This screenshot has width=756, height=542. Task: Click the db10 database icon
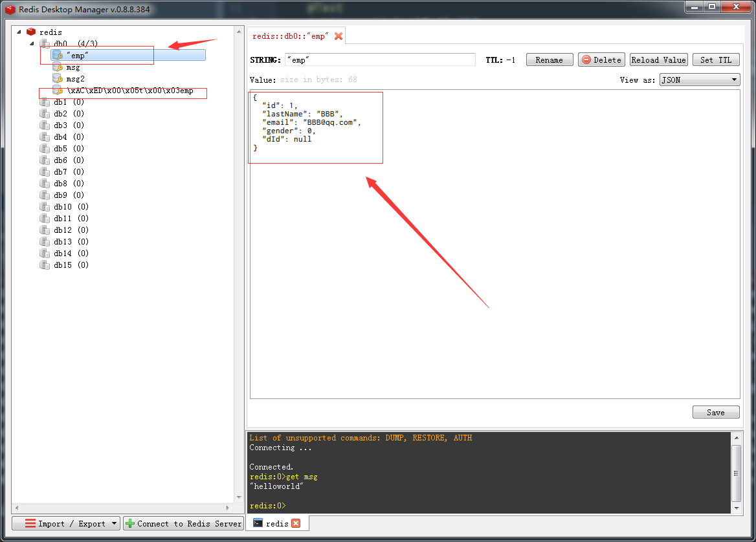click(45, 207)
